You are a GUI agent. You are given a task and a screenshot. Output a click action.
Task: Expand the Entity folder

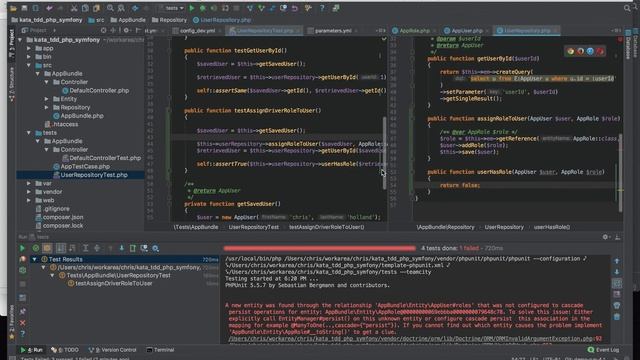[x=47, y=99]
